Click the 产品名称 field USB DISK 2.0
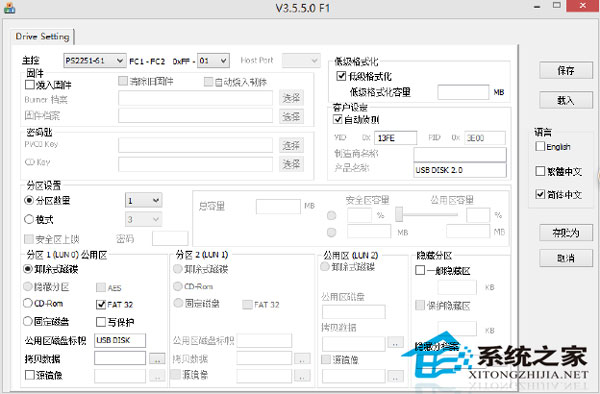This screenshot has width=600, height=394. (460, 170)
